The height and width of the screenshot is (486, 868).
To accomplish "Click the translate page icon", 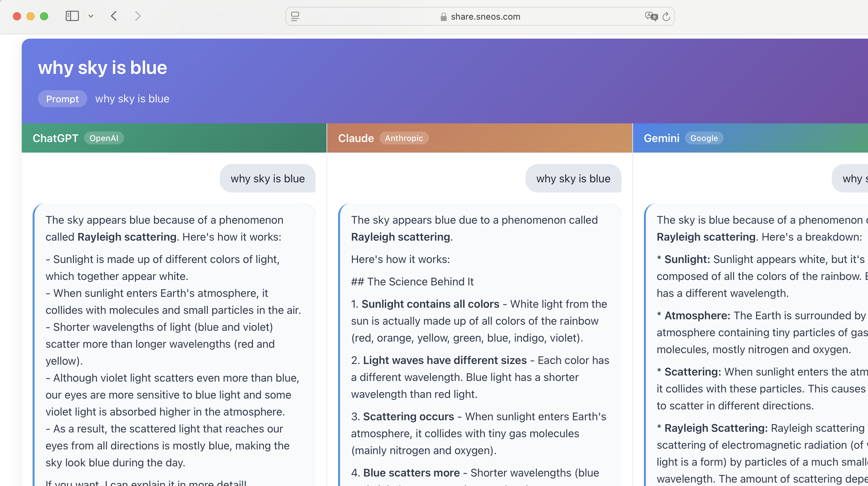I will point(651,16).
